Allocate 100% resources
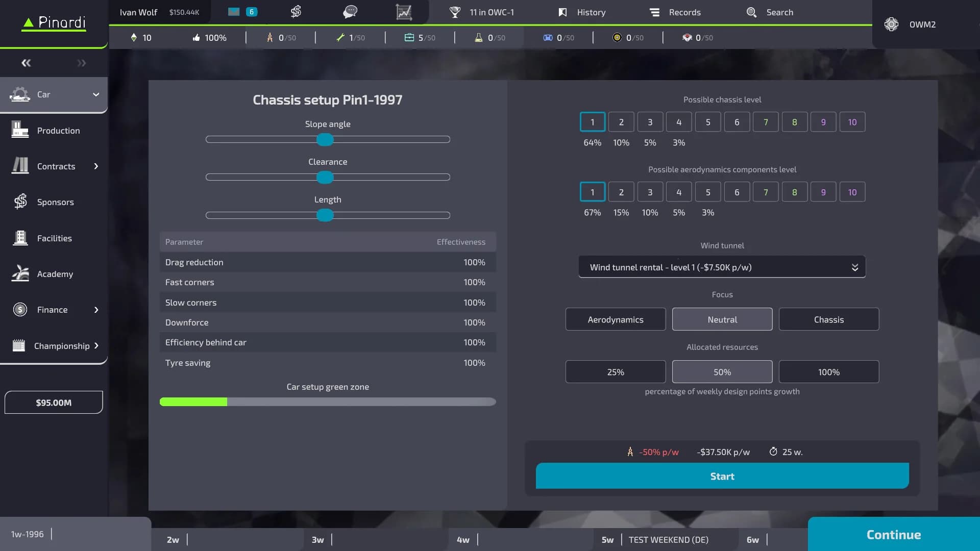The image size is (980, 551). [829, 372]
